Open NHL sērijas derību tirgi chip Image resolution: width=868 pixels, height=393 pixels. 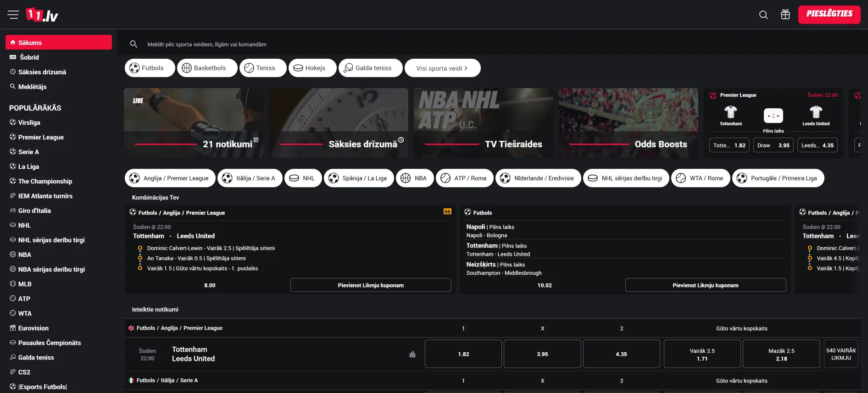click(x=626, y=178)
